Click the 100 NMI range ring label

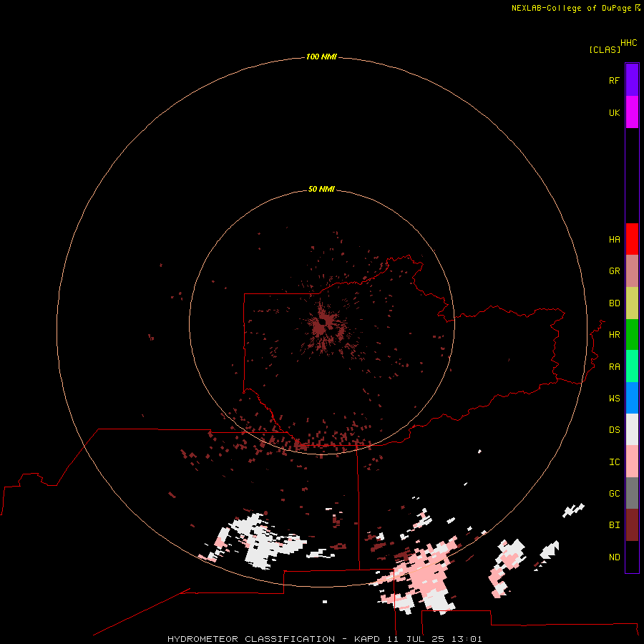tap(321, 57)
